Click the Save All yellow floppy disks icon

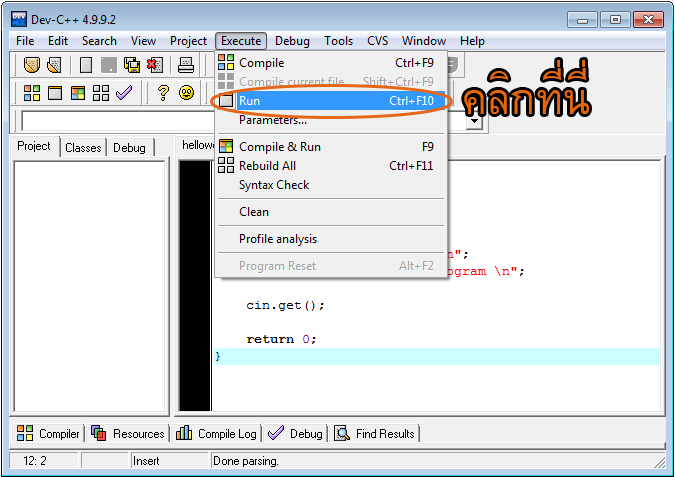[132, 65]
